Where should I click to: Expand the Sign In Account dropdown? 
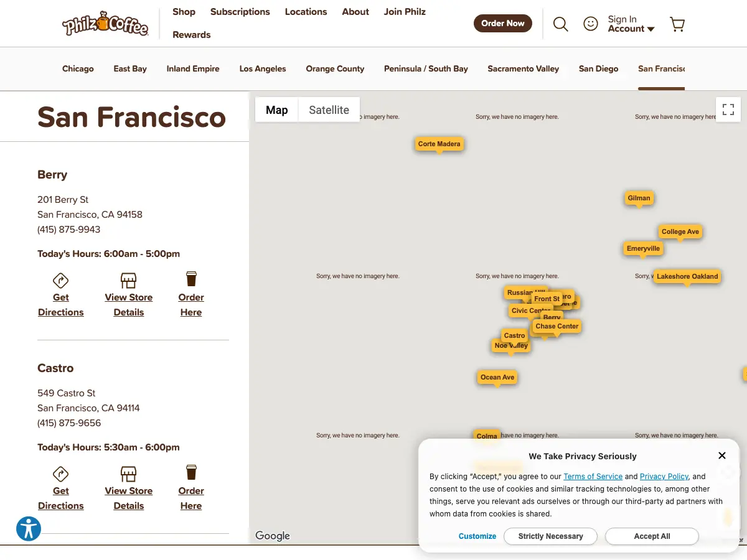[x=631, y=24]
